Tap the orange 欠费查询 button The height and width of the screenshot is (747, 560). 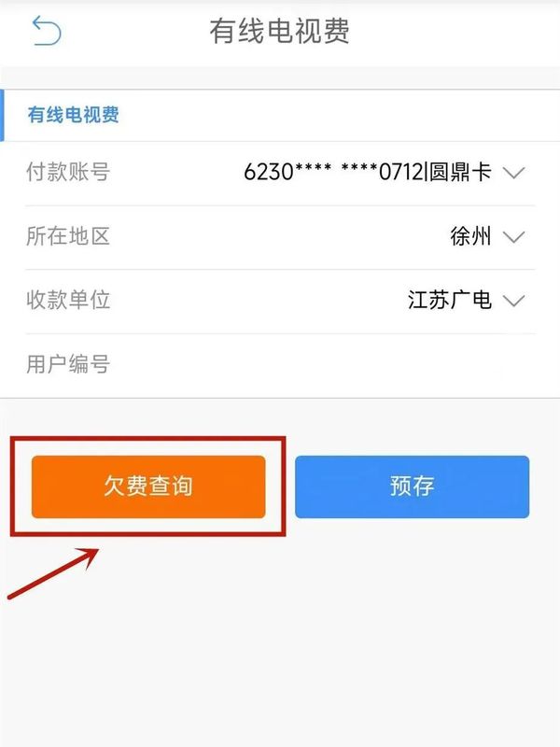tap(148, 486)
